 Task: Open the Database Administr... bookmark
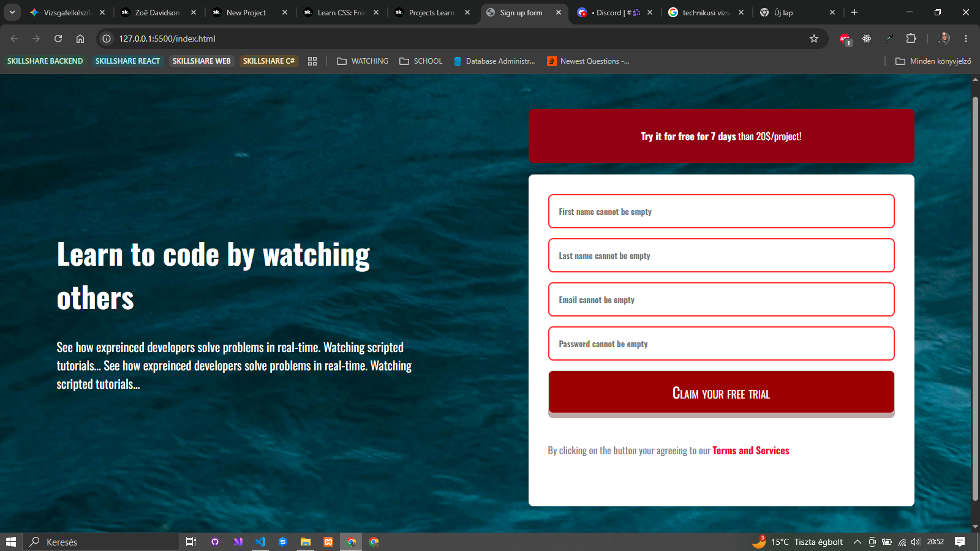pos(494,61)
